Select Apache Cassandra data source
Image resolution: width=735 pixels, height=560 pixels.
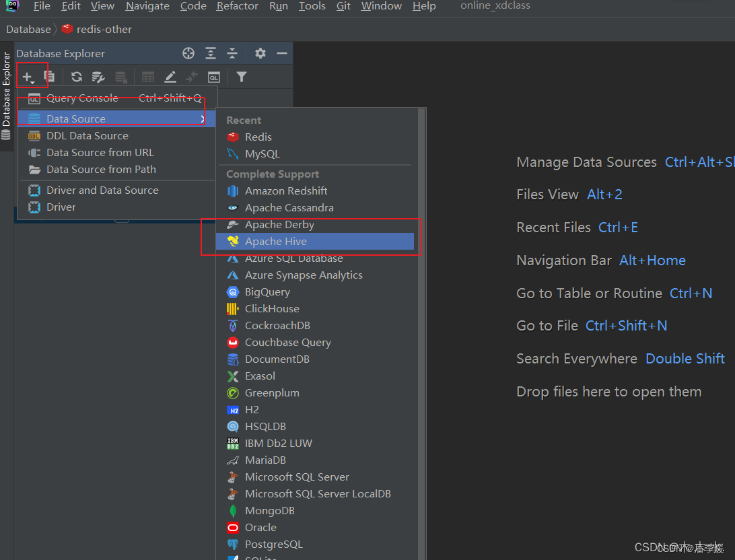(x=315, y=207)
